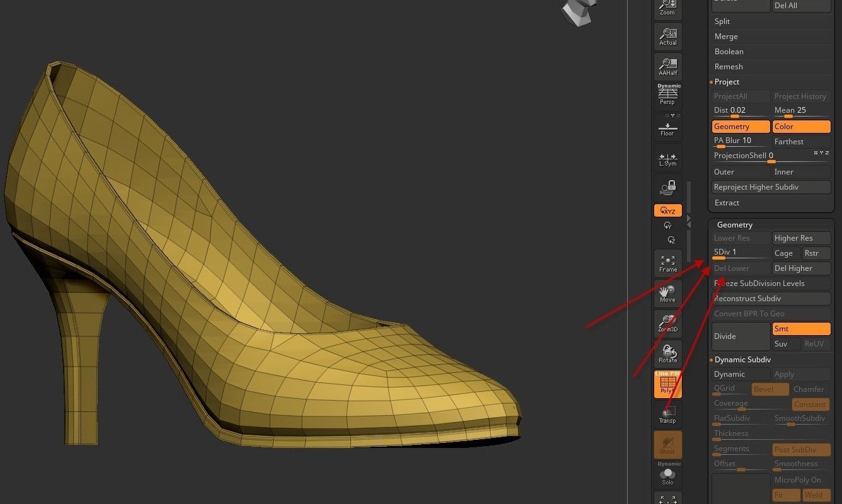The image size is (842, 504).
Task: Click the Del All button
Action: coord(802,6)
